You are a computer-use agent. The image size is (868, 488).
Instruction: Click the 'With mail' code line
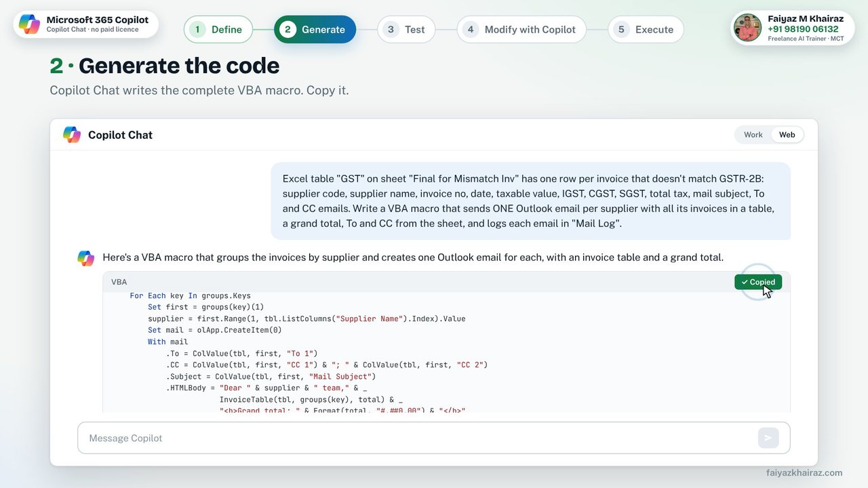168,342
